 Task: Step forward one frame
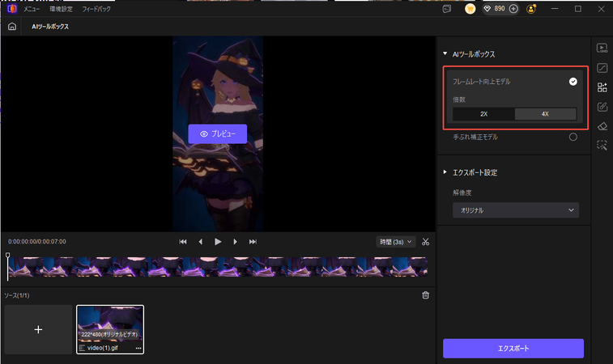pos(235,242)
